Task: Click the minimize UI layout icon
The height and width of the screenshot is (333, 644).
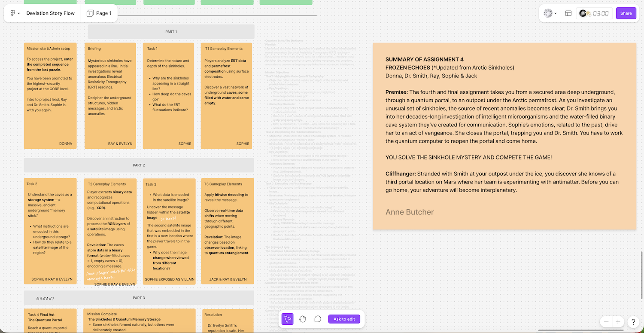Action: tap(568, 13)
